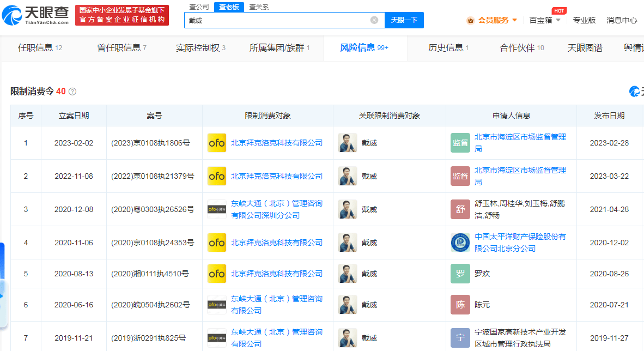The width and height of the screenshot is (644, 351).
Task: Click the publish date 2020-12-02
Action: [609, 243]
